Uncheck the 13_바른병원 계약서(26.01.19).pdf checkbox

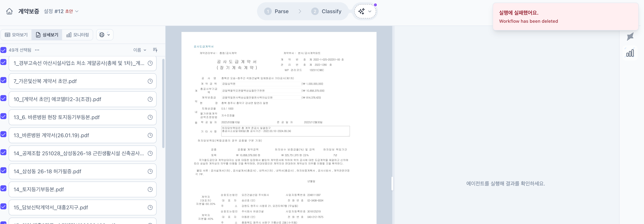(3, 134)
